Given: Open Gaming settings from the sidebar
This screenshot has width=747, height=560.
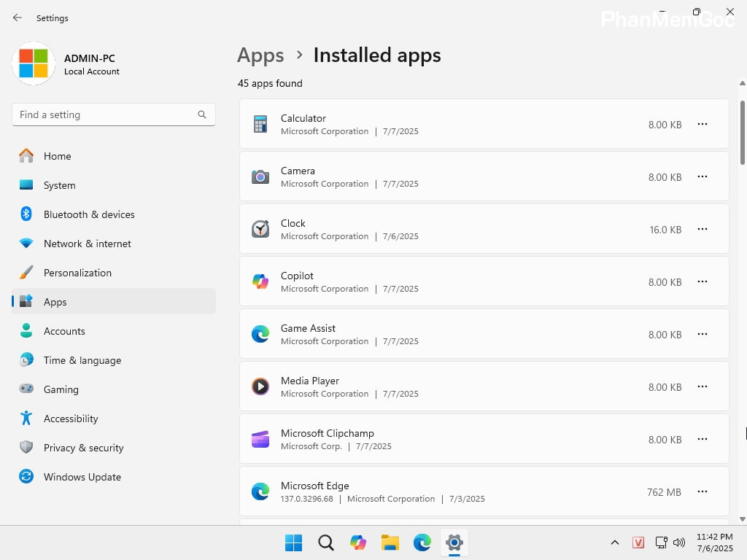Looking at the screenshot, I should [61, 389].
